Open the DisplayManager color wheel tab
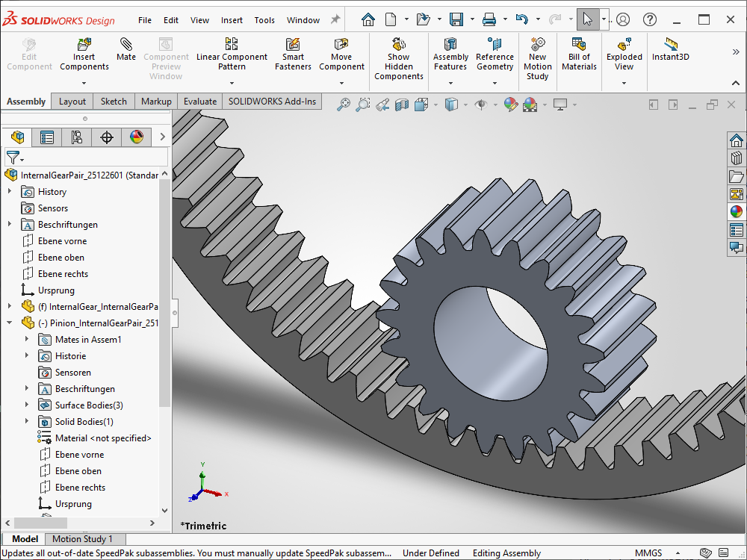The image size is (747, 560). (x=136, y=137)
